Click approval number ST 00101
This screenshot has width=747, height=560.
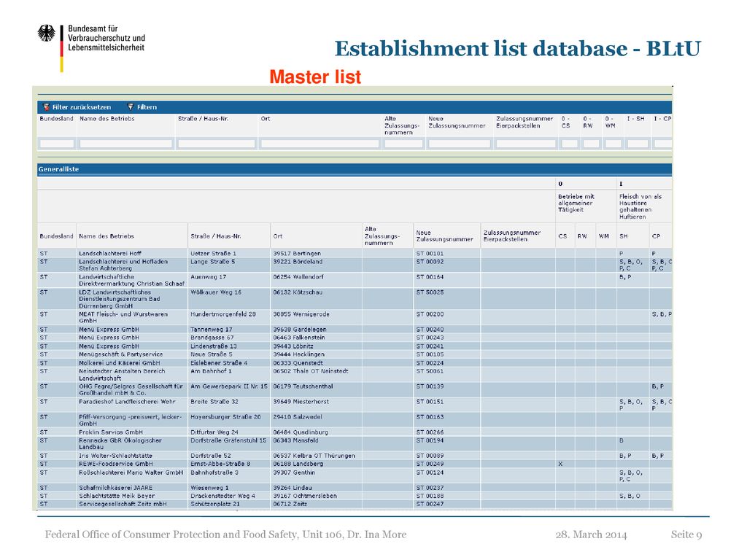pyautogui.click(x=430, y=253)
